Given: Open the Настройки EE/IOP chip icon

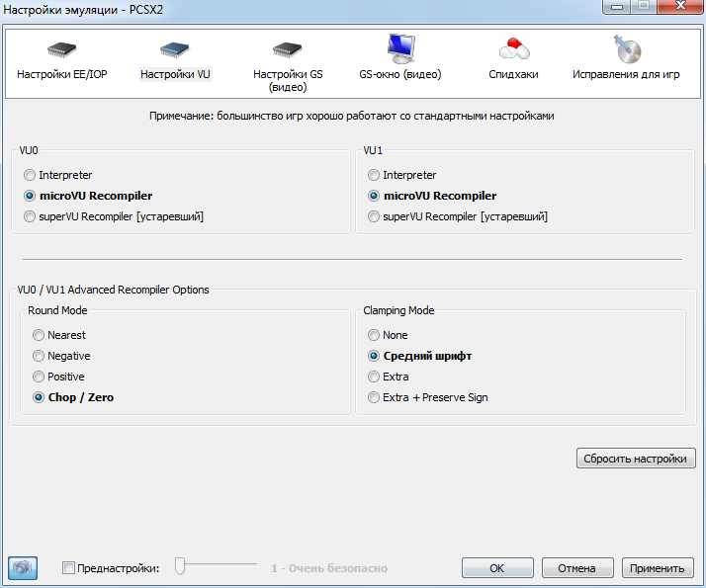Looking at the screenshot, I should click(61, 50).
